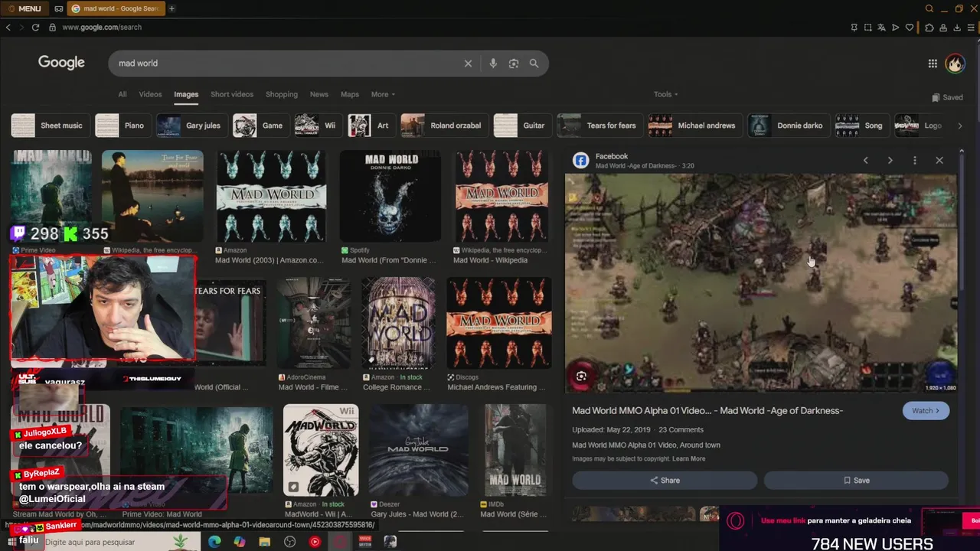The height and width of the screenshot is (551, 980).
Task: Open the extensions cube icon
Action: pos(929,28)
